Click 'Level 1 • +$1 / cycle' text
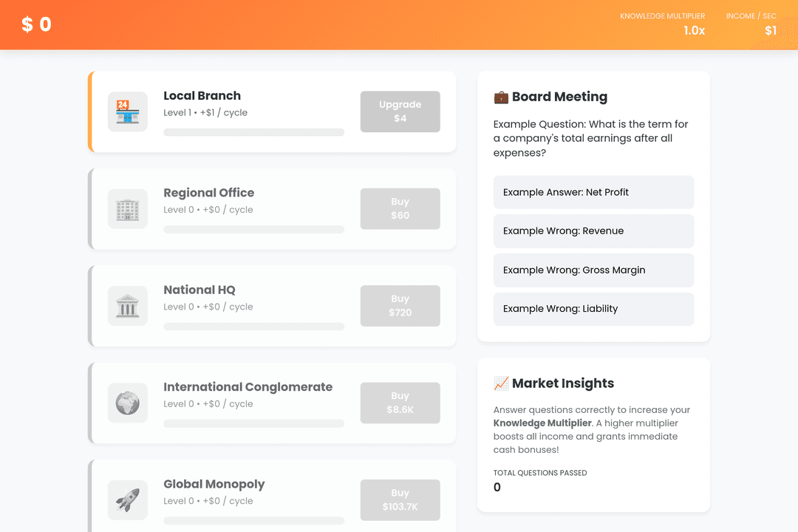This screenshot has height=532, width=798. click(205, 112)
